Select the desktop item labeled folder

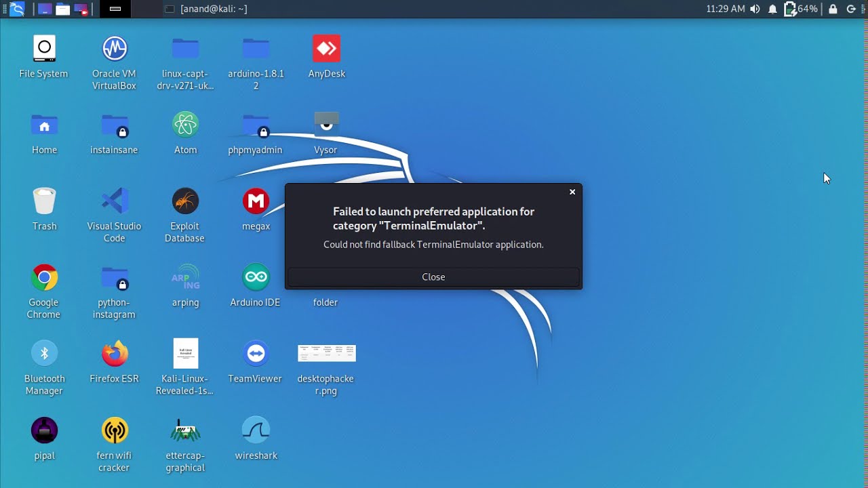[325, 302]
